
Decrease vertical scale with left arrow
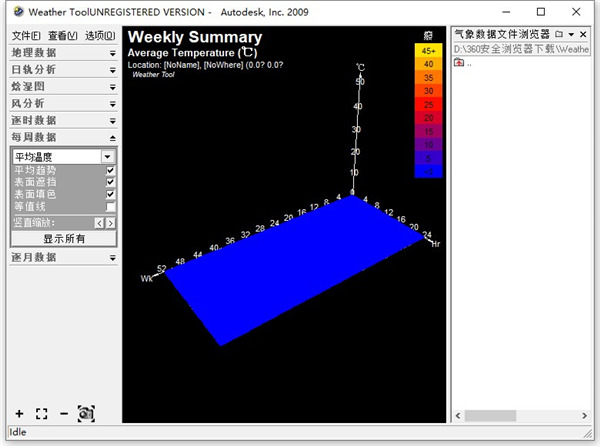(x=99, y=223)
